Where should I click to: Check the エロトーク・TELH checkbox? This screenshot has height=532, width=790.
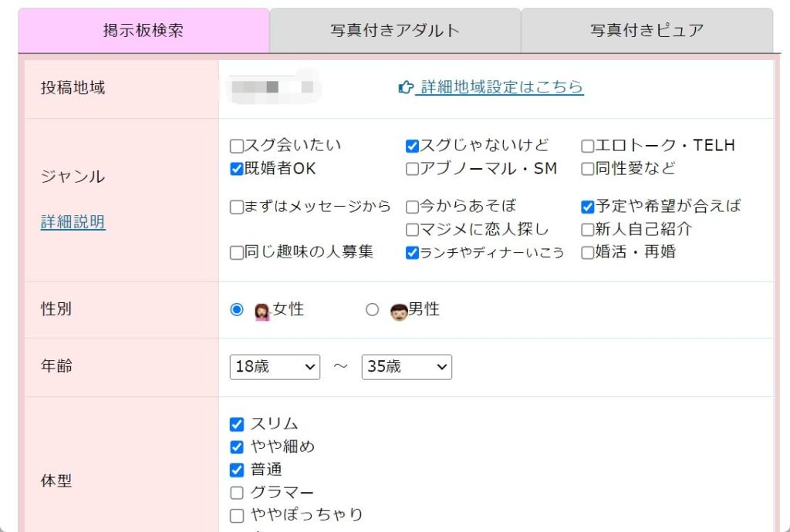point(587,146)
